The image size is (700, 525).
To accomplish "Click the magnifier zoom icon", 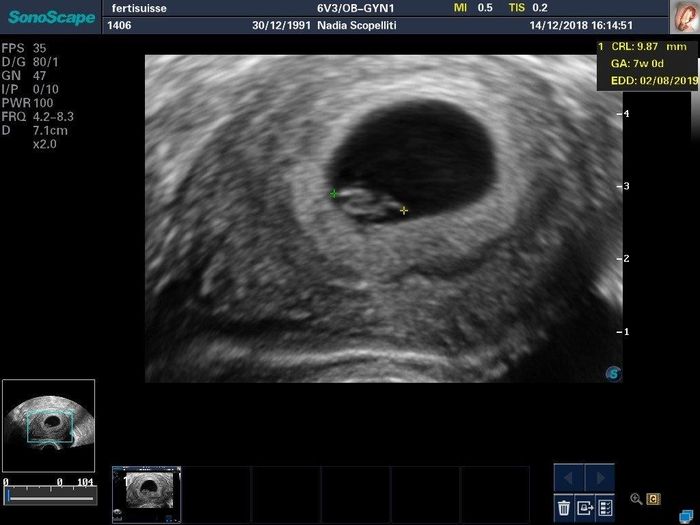I will click(636, 498).
